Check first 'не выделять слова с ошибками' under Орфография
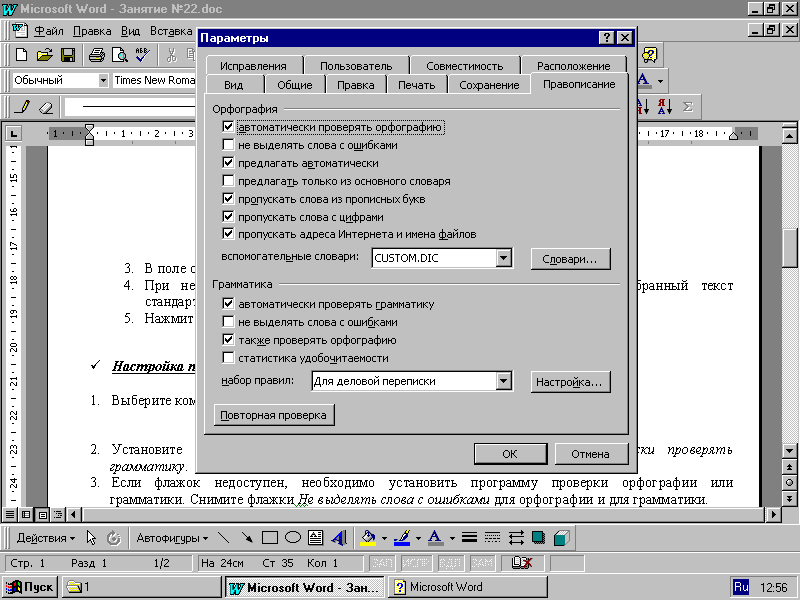Image resolution: width=800 pixels, height=600 pixels. pos(228,145)
